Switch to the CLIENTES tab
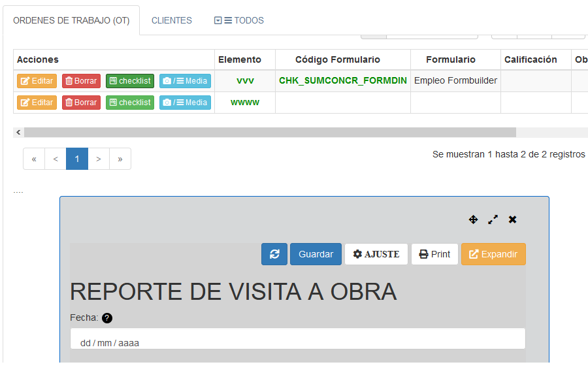 172,20
